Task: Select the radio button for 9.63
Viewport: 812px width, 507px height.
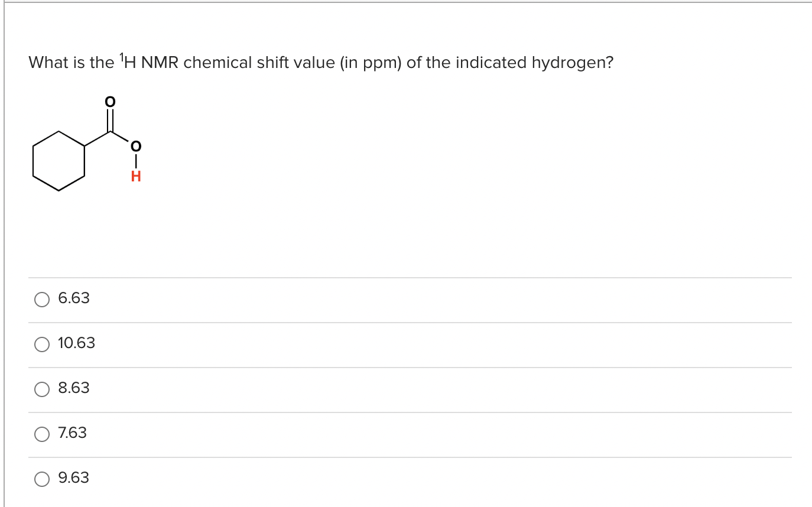Action: click(x=41, y=479)
